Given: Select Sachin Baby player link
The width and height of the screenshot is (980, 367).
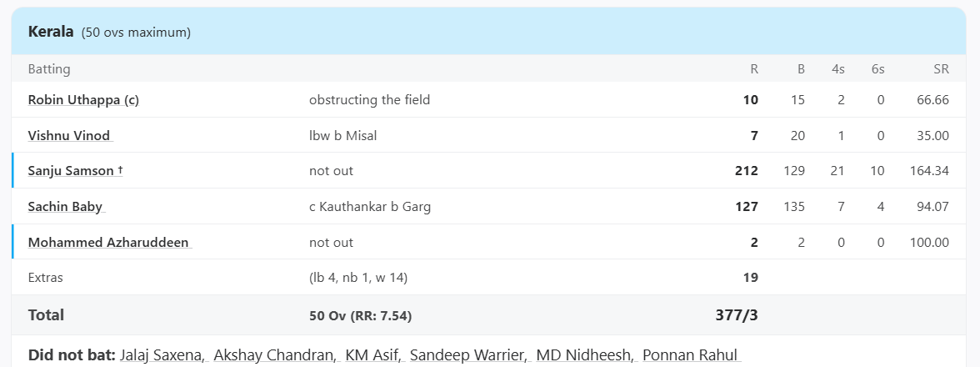Looking at the screenshot, I should click(x=66, y=207).
